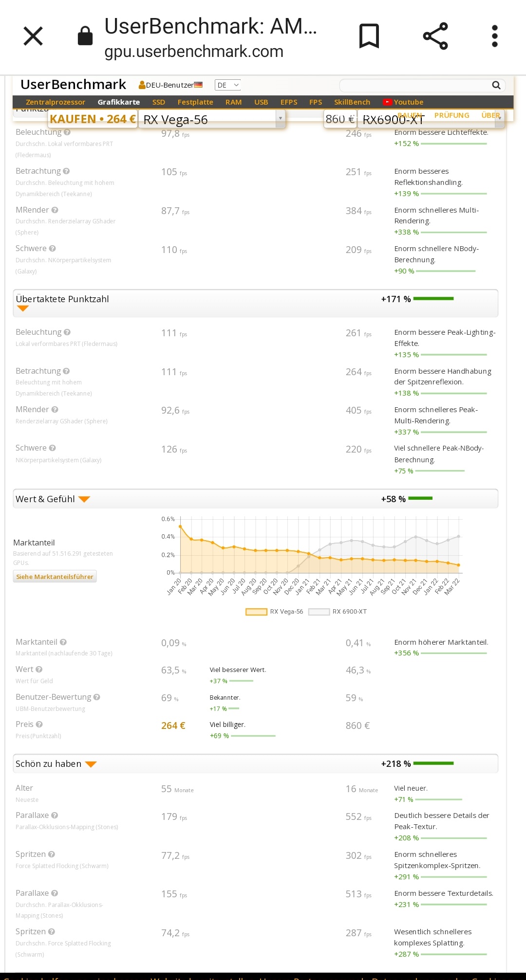The height and width of the screenshot is (980, 526).
Task: Click the help icon next to Preis
Action: click(39, 725)
